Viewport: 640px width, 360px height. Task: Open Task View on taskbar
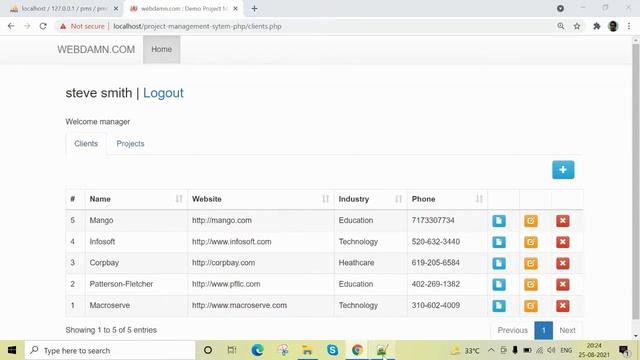[232, 350]
